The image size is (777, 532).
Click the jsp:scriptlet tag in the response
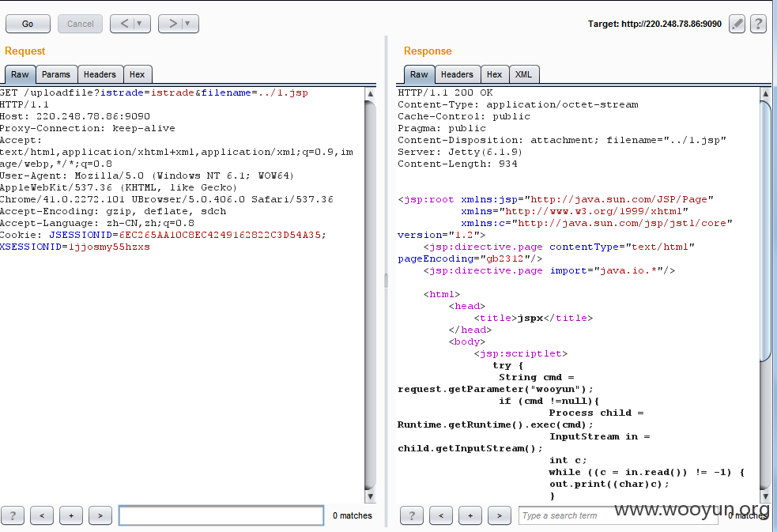point(520,353)
